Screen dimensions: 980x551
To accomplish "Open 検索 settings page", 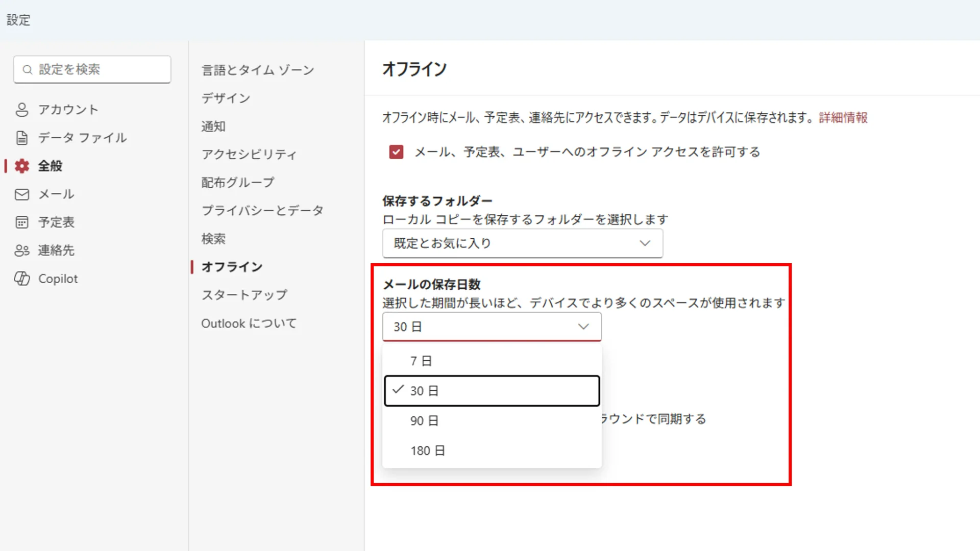I will pyautogui.click(x=213, y=238).
